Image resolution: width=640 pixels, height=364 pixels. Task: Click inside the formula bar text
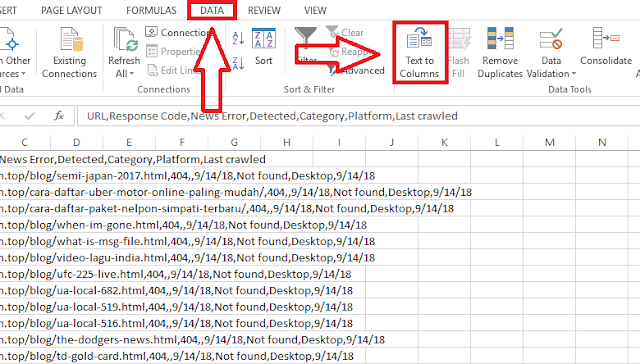point(272,116)
